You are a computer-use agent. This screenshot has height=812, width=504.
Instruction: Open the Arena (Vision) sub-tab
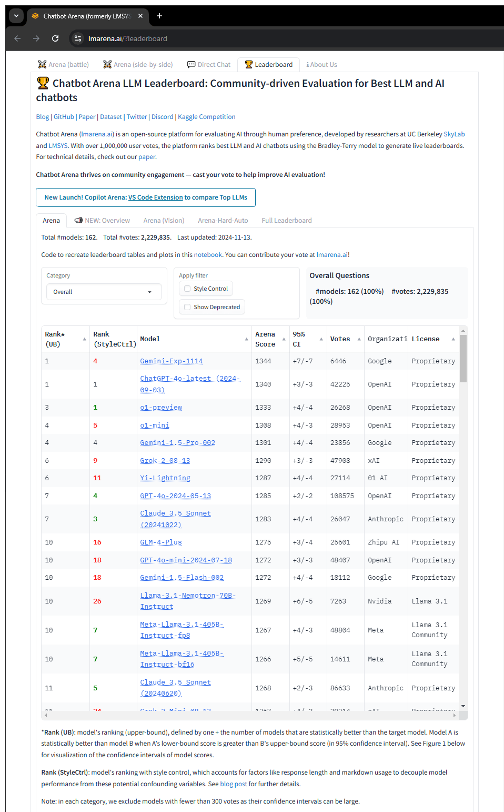tap(164, 220)
